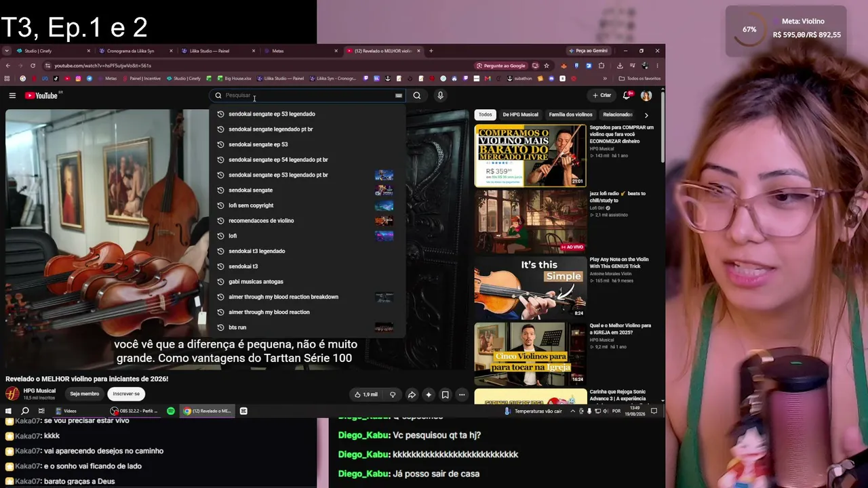Viewport: 868px width, 488px height.
Task: Like the video with 1,9 mil likes
Action: tap(366, 394)
